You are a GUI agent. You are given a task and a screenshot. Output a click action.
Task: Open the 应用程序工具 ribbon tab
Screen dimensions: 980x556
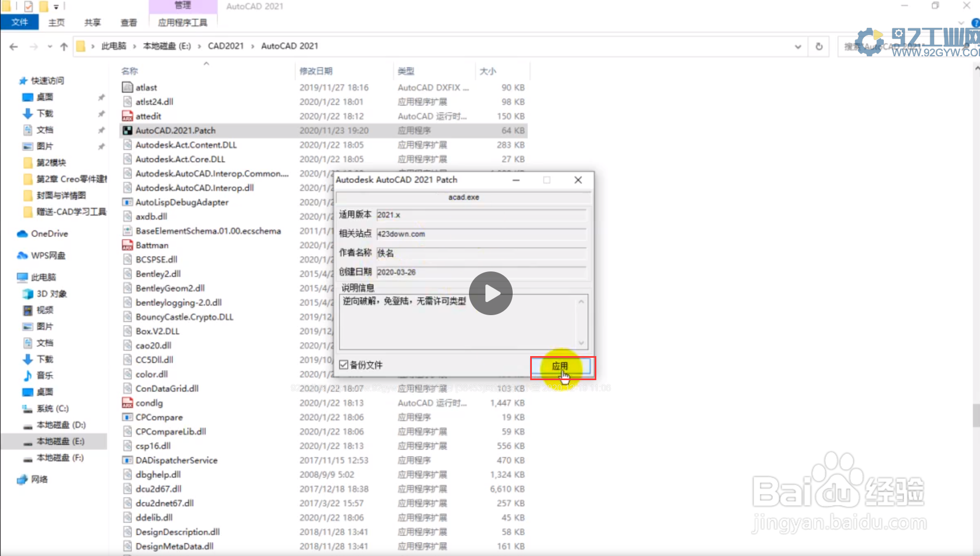[x=183, y=22]
